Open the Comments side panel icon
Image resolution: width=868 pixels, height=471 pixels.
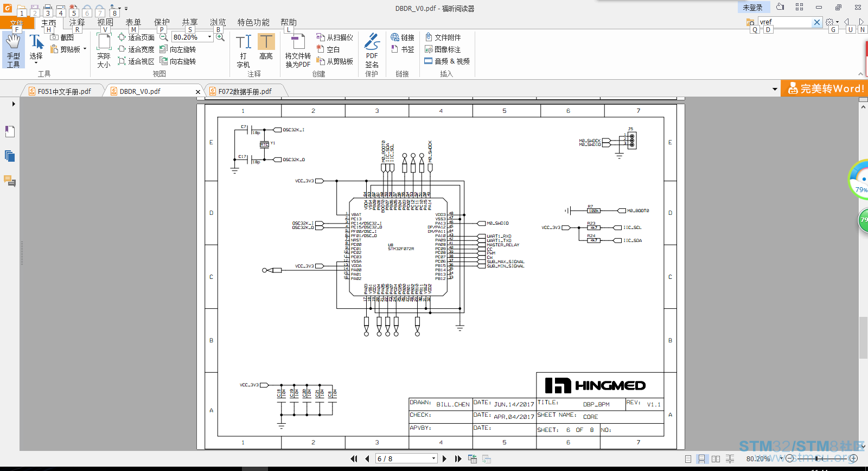point(10,181)
